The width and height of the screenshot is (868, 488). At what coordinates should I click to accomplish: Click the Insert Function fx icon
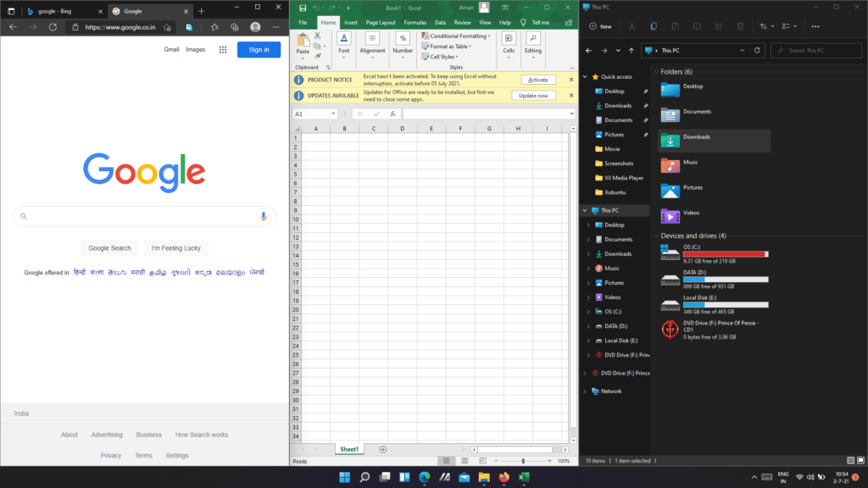pos(392,114)
